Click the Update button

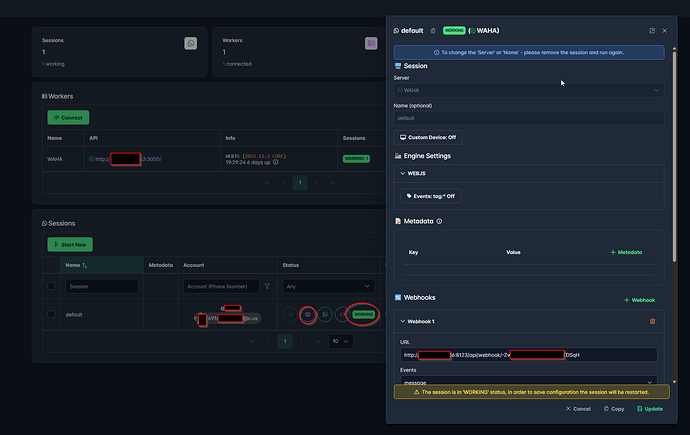[650, 409]
